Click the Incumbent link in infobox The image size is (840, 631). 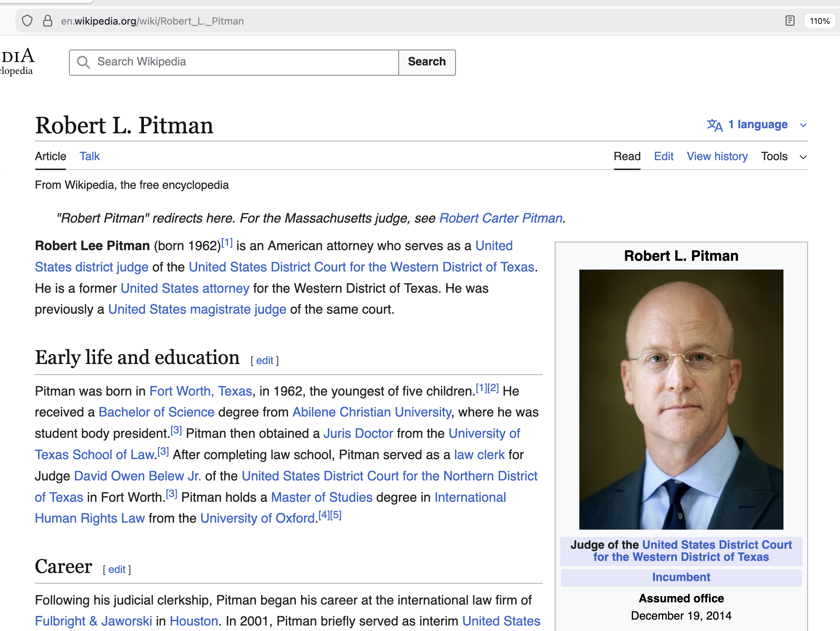tap(681, 577)
